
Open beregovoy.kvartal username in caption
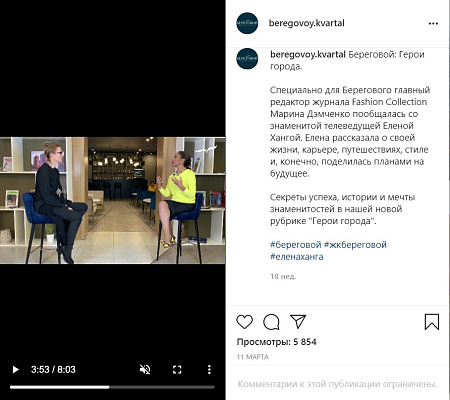[x=308, y=54]
